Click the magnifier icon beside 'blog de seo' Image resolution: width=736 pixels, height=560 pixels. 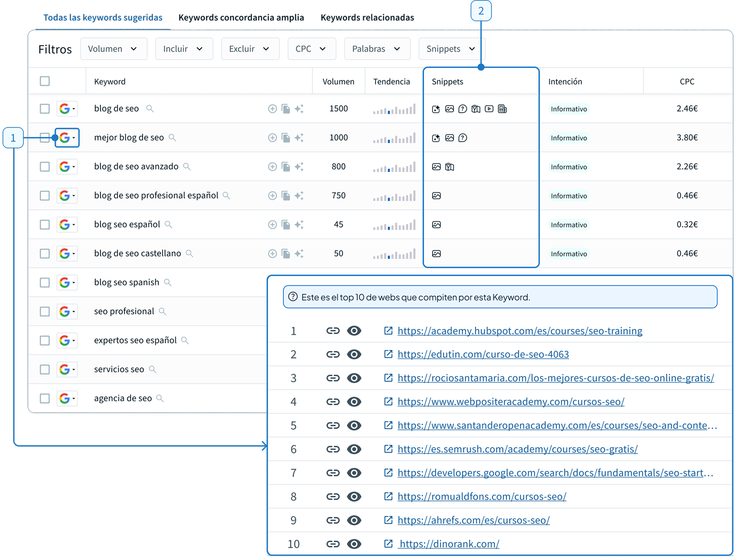click(x=150, y=109)
